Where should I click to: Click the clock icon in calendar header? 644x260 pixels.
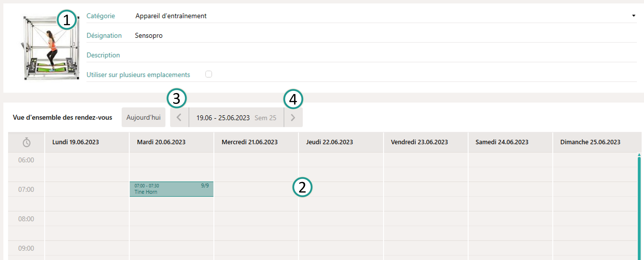pyautogui.click(x=27, y=142)
